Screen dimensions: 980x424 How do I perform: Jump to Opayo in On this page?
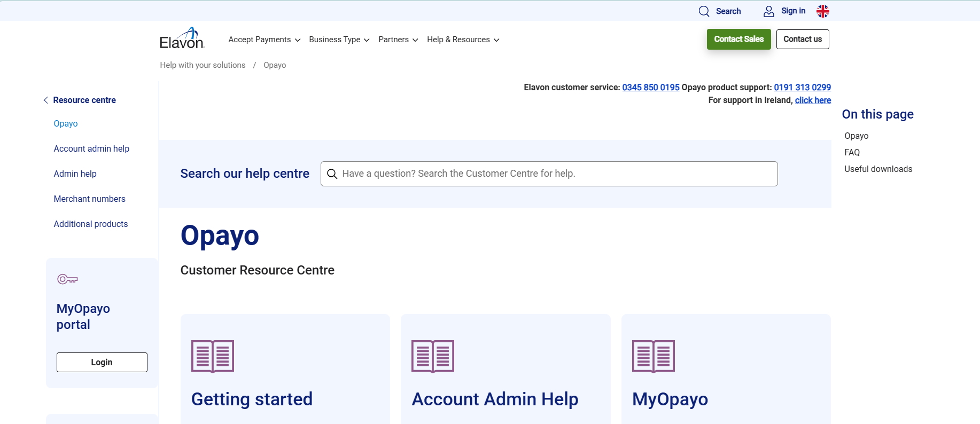click(856, 136)
